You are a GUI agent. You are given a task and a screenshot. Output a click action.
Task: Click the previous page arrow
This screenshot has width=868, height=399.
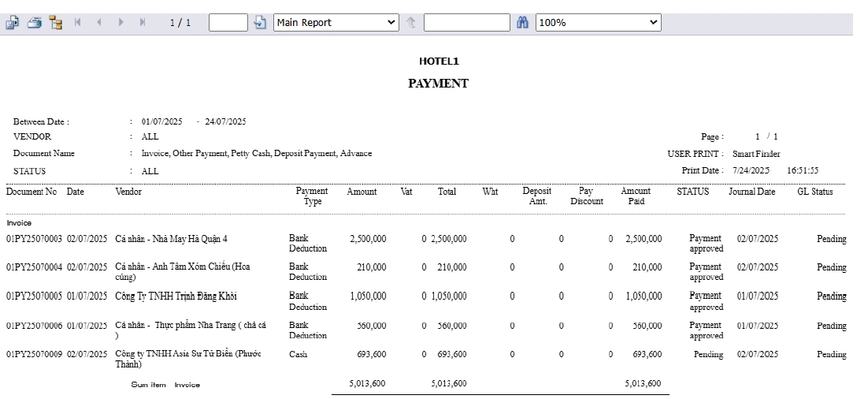pos(99,23)
